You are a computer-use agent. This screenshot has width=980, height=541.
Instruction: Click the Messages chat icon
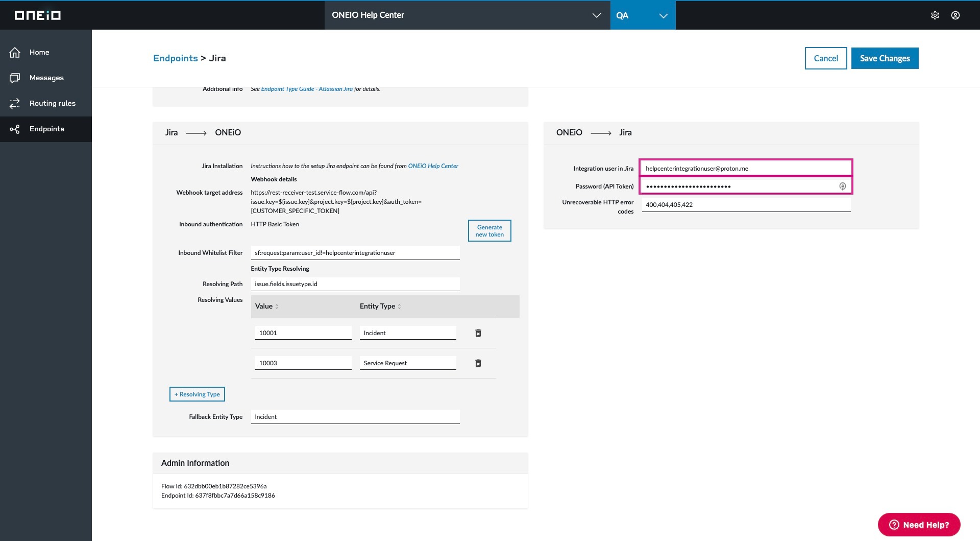(15, 78)
